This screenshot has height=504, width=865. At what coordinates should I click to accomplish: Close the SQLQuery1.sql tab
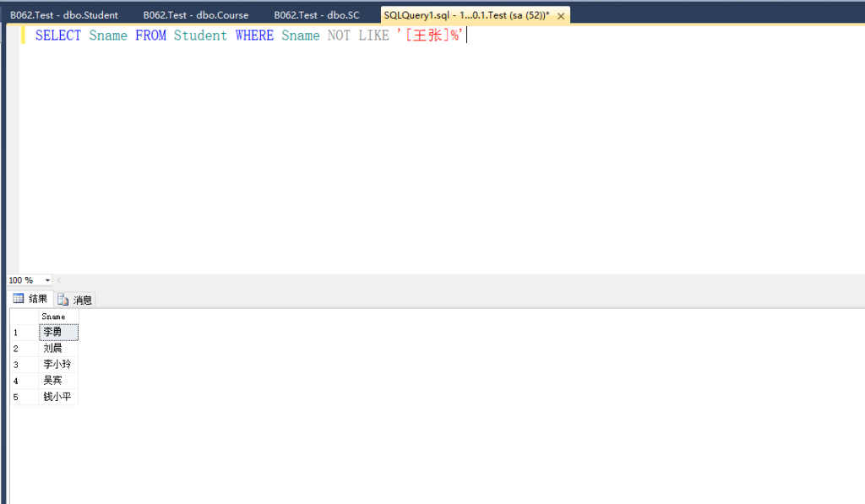tap(561, 16)
